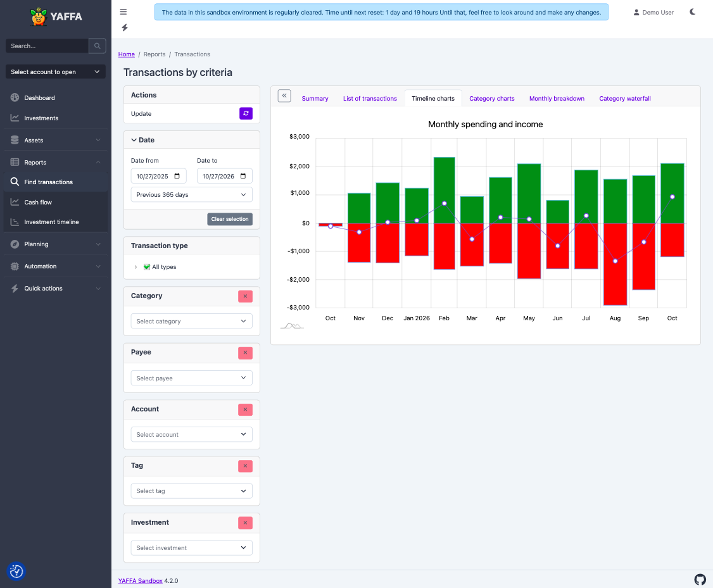Click the Clear selection button
This screenshot has height=588, width=713.
pyautogui.click(x=230, y=219)
